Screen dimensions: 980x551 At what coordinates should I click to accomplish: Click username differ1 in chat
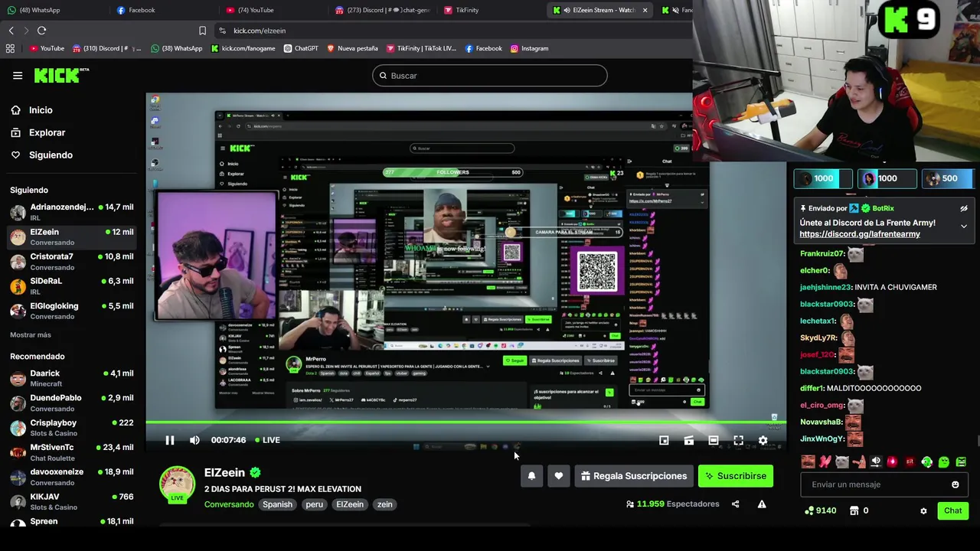pyautogui.click(x=812, y=388)
